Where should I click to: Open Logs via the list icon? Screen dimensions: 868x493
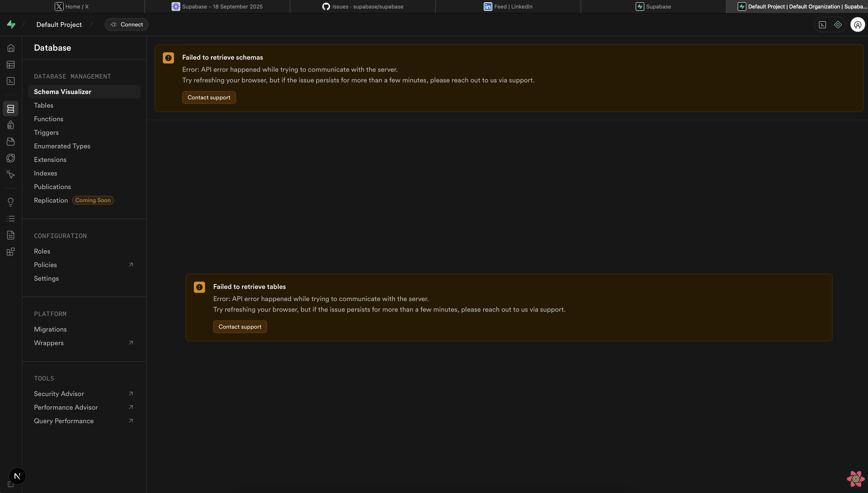click(x=10, y=218)
